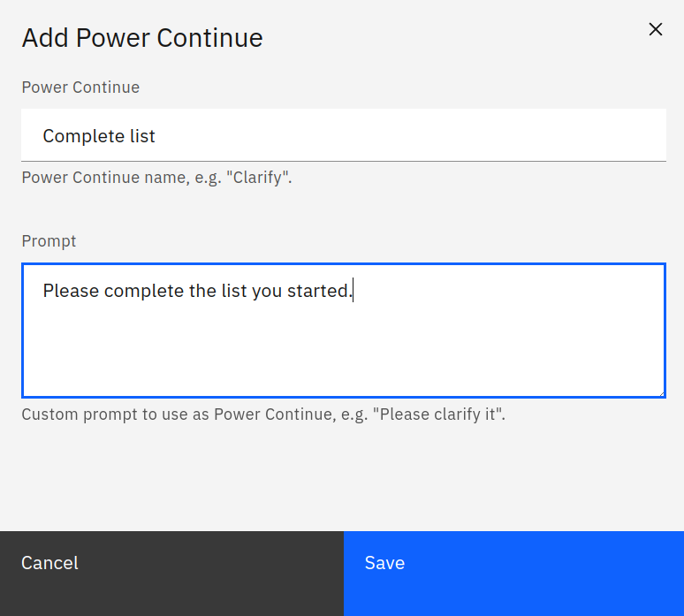This screenshot has height=616, width=684.
Task: Grab the Prompt textarea resize handle
Action: click(660, 392)
